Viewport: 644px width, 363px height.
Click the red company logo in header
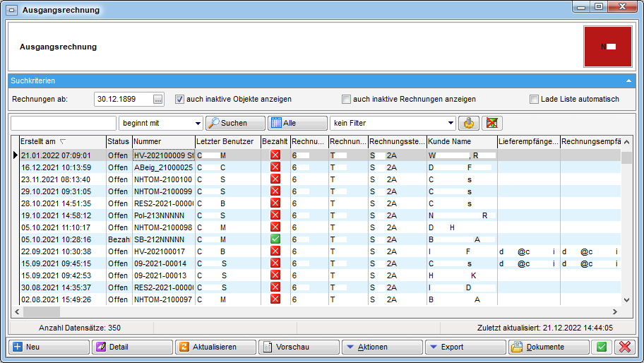coord(608,47)
